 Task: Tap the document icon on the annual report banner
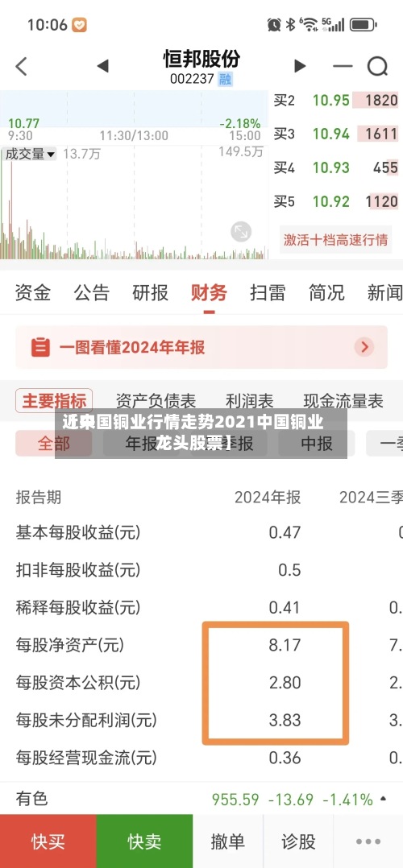pyautogui.click(x=40, y=347)
